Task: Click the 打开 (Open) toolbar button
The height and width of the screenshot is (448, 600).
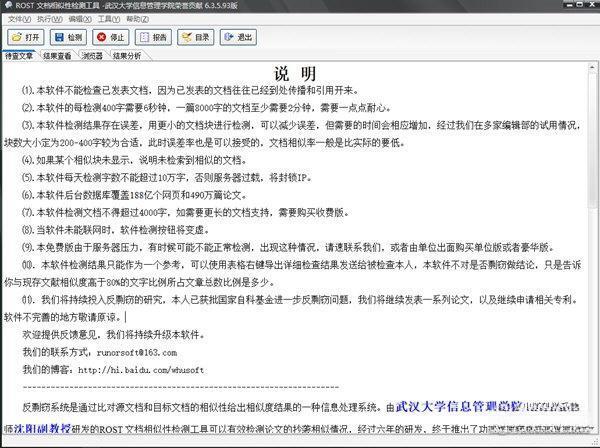Action: pyautogui.click(x=26, y=37)
